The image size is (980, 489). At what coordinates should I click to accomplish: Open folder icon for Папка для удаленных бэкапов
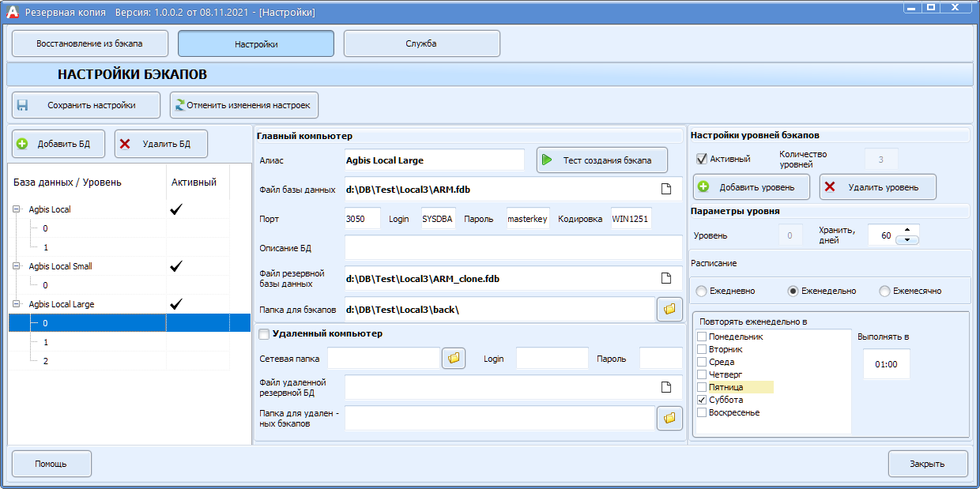669,418
